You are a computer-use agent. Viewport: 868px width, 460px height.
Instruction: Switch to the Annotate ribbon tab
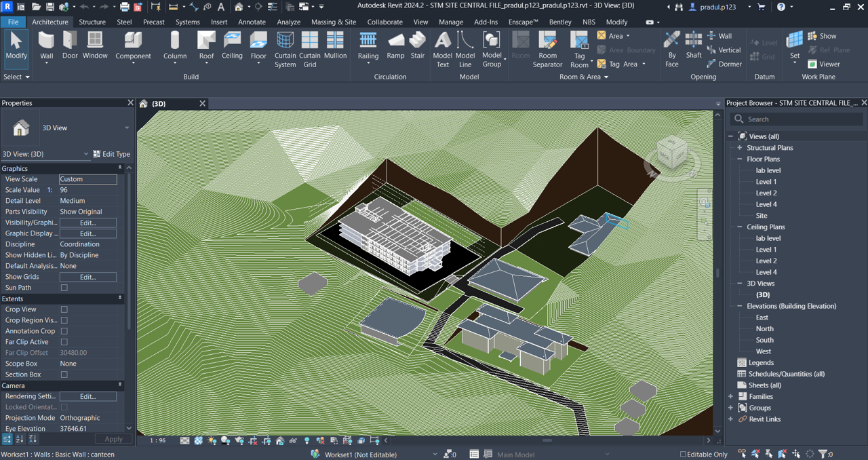pyautogui.click(x=252, y=22)
